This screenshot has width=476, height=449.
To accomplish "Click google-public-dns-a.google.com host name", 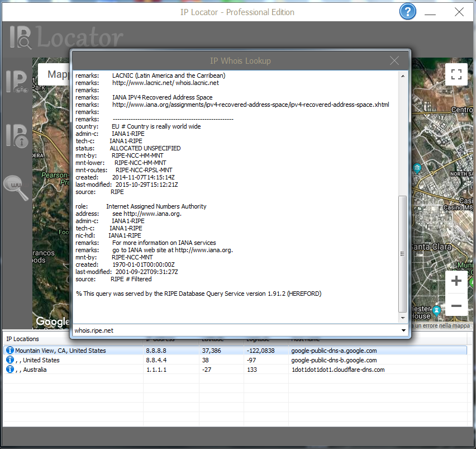I will (x=334, y=351).
